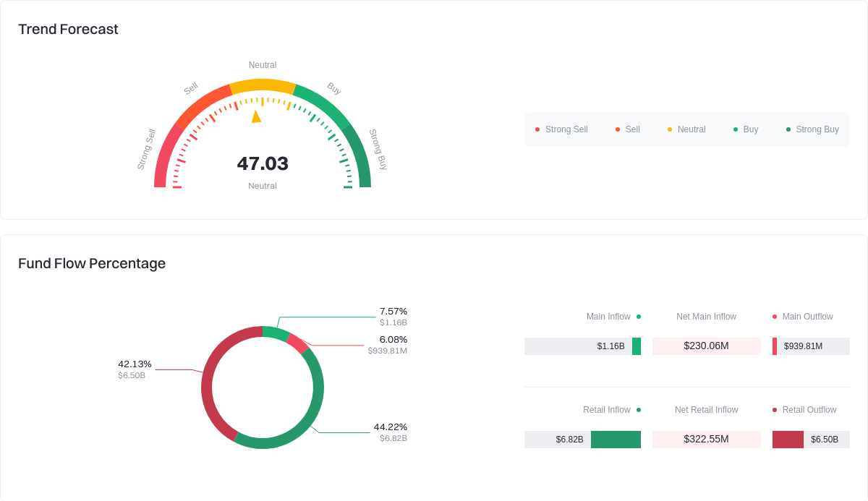Click the dark green Strong Buy legend dot

790,129
